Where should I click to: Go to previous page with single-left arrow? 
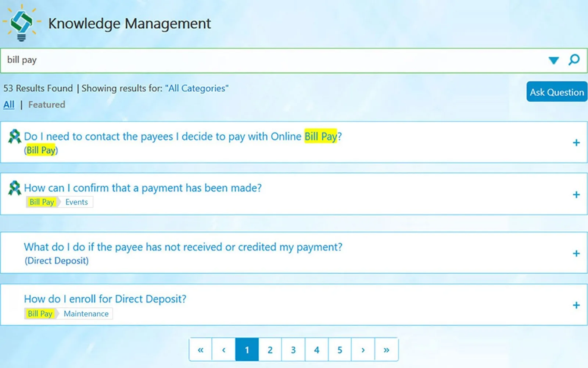click(x=223, y=350)
